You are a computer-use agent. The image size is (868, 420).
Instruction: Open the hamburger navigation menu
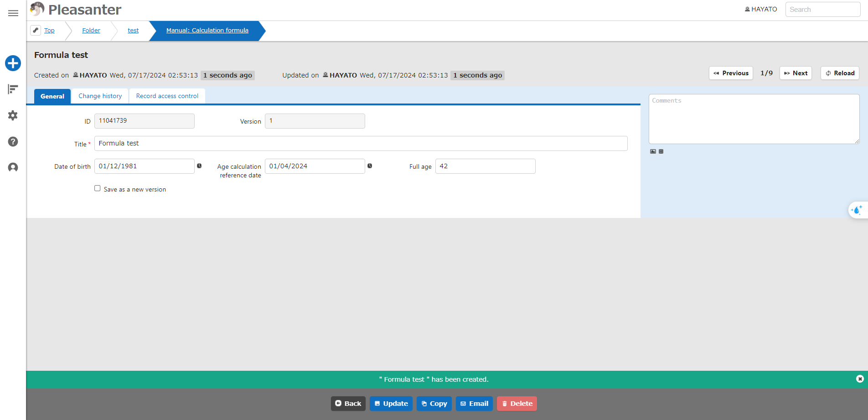13,13
